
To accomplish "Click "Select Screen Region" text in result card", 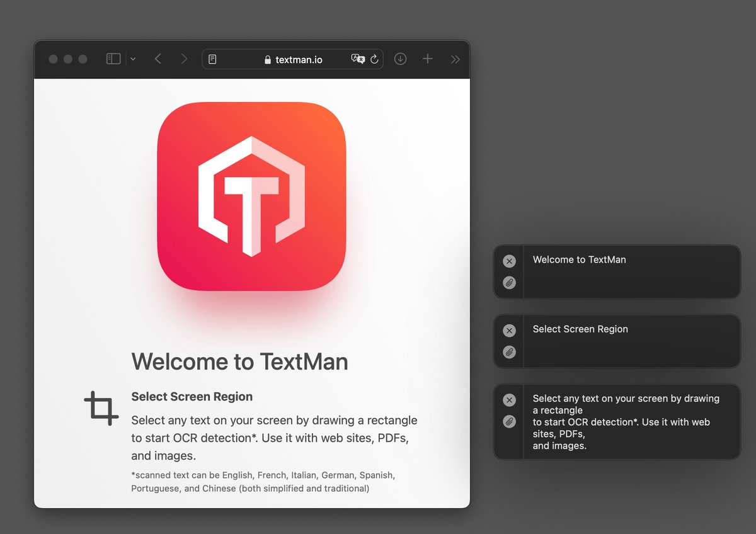I will [x=580, y=329].
